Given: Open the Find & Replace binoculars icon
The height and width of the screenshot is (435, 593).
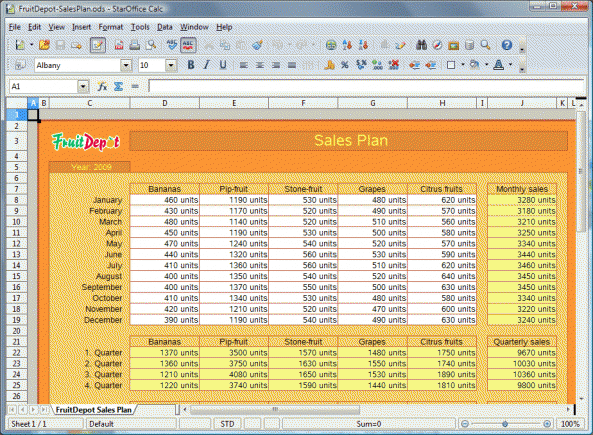Looking at the screenshot, I should coord(421,45).
